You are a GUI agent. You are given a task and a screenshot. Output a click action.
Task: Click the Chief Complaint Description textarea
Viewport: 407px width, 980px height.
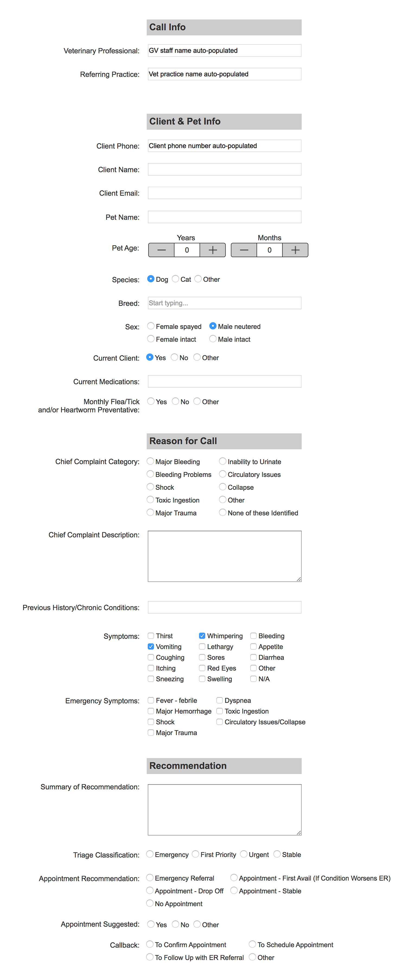(225, 556)
